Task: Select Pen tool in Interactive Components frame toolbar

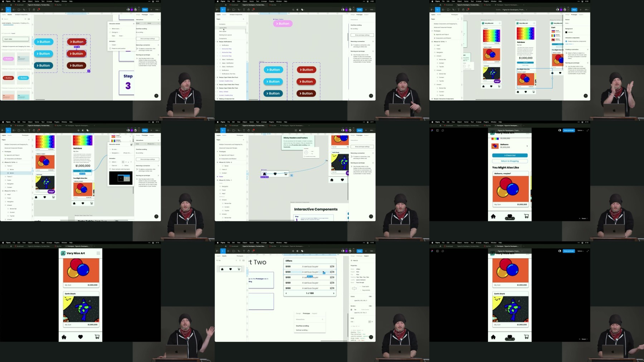Action: click(239, 130)
